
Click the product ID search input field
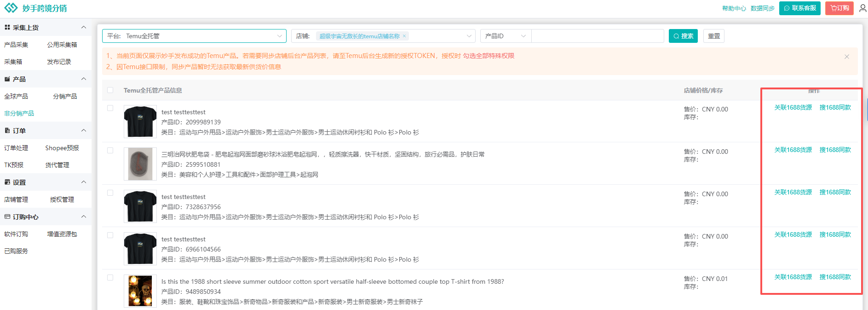pos(597,36)
